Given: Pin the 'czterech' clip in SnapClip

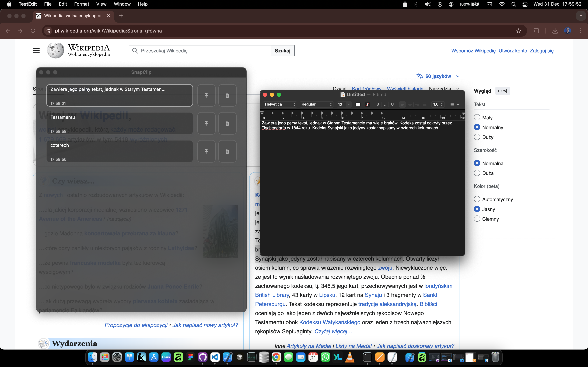Looking at the screenshot, I should (206, 151).
